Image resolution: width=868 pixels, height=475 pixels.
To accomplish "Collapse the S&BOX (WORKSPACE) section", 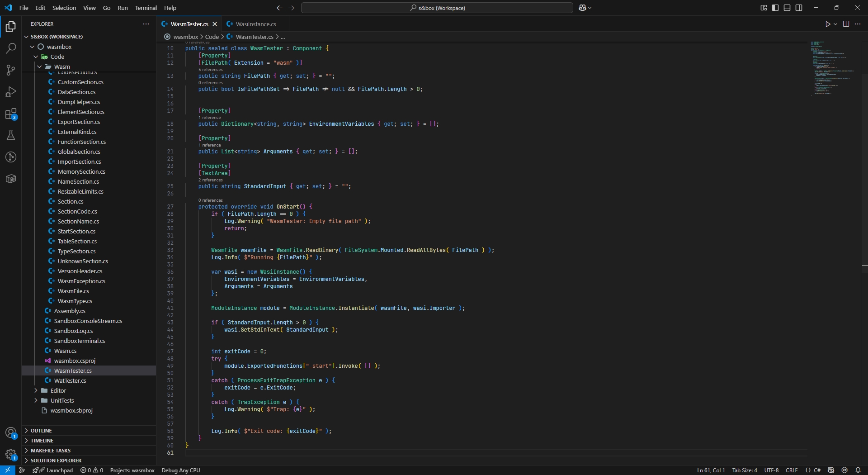I will pyautogui.click(x=89, y=37).
